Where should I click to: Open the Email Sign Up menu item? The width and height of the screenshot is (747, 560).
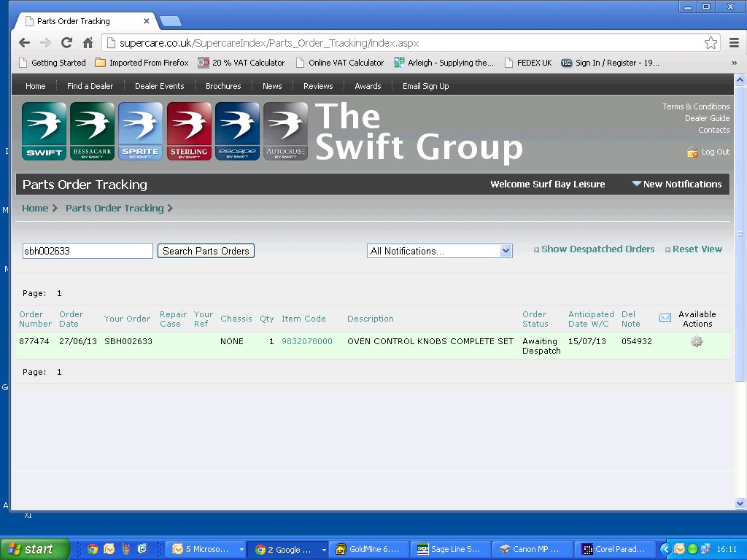tap(425, 86)
